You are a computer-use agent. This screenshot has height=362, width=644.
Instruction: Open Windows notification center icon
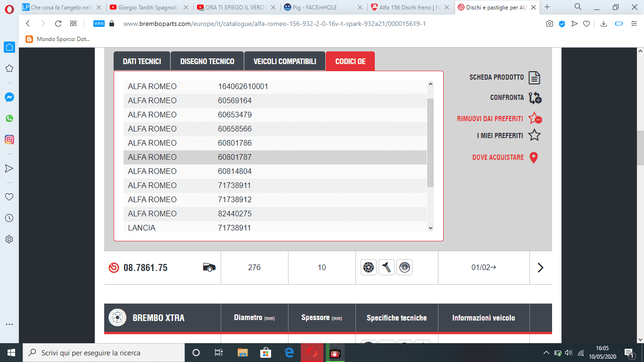pyautogui.click(x=628, y=353)
